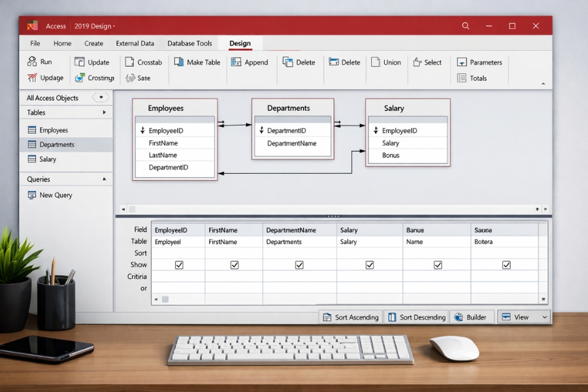Open the Builder tool
The height and width of the screenshot is (392, 588).
[x=472, y=317]
